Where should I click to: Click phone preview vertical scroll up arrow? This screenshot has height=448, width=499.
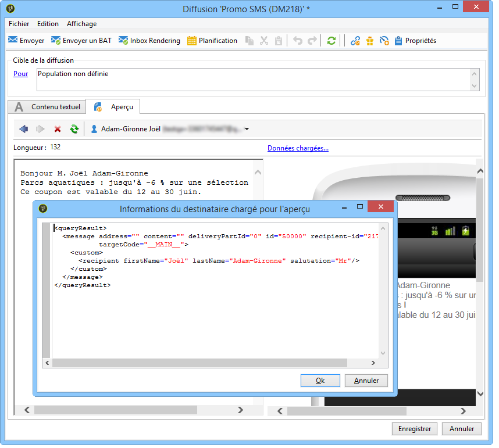480,171
